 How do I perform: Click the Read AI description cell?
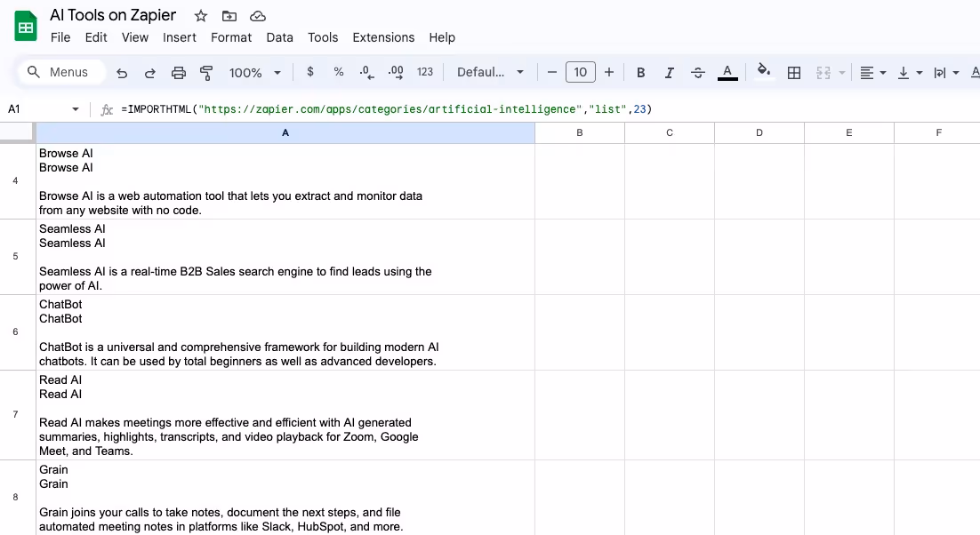click(285, 414)
